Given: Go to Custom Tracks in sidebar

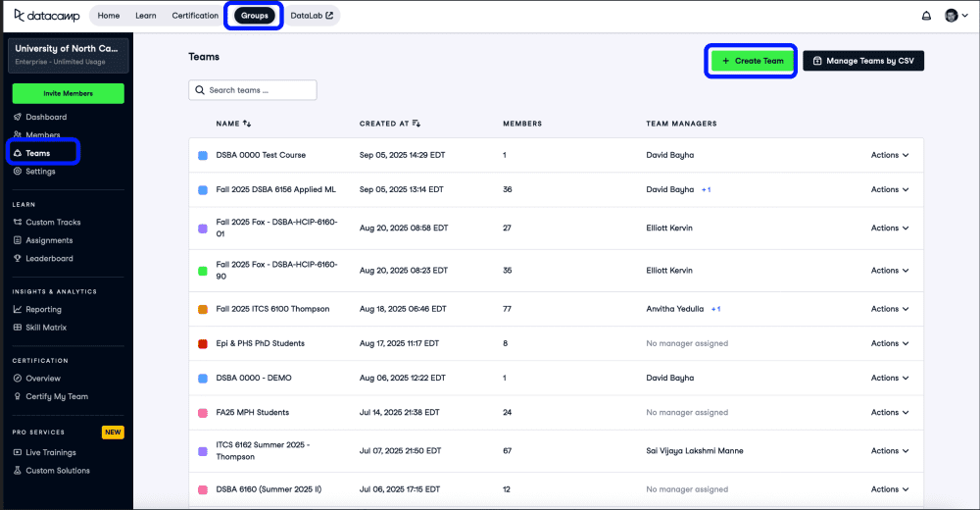Looking at the screenshot, I should (x=53, y=223).
